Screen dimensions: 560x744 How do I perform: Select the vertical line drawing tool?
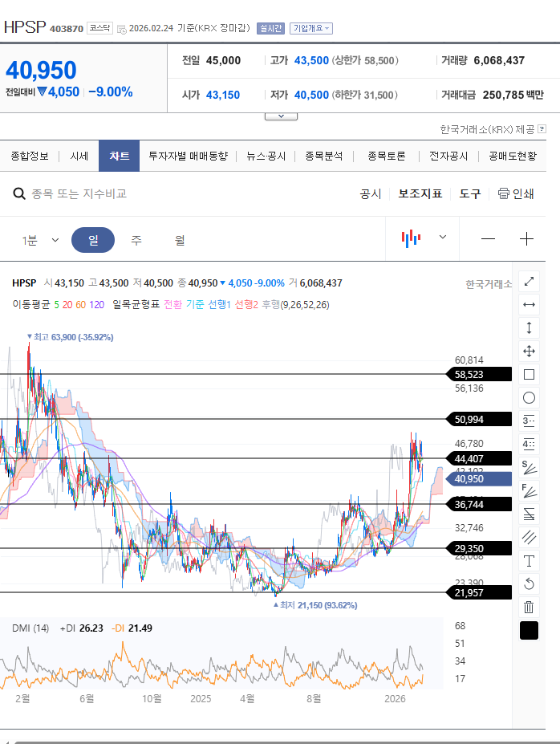(x=529, y=328)
